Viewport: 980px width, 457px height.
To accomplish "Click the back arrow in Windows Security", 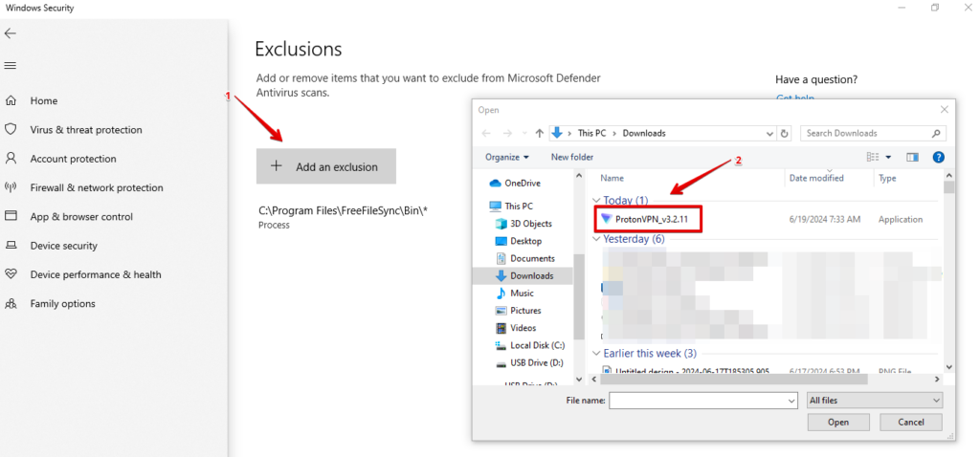I will point(11,33).
